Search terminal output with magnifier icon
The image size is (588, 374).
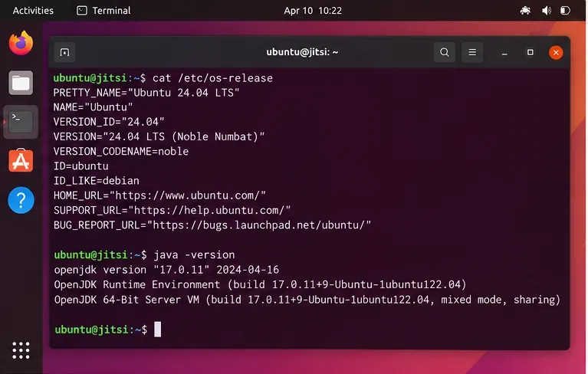pyautogui.click(x=445, y=52)
